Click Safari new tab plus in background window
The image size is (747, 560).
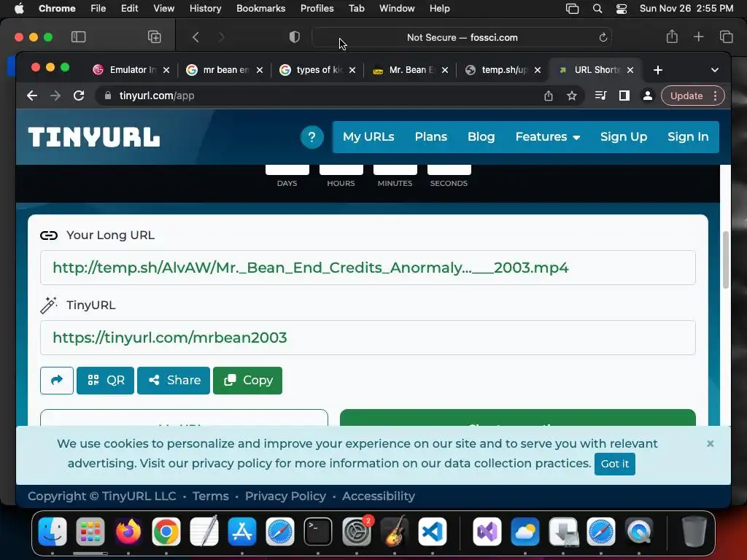(x=698, y=37)
